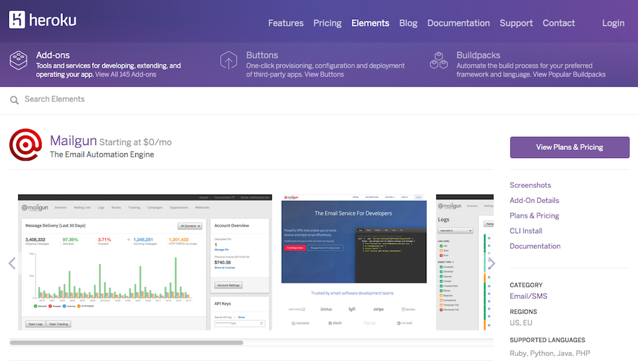Open the Support nav item
Image resolution: width=638 pixels, height=364 pixels.
(x=516, y=23)
